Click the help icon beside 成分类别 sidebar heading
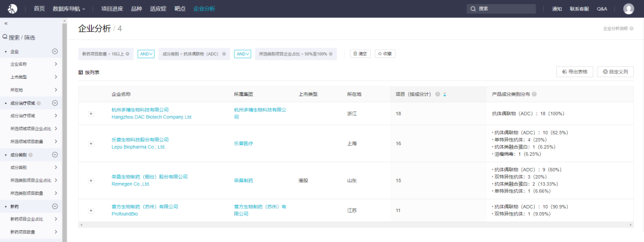644x242 pixels. (30, 155)
